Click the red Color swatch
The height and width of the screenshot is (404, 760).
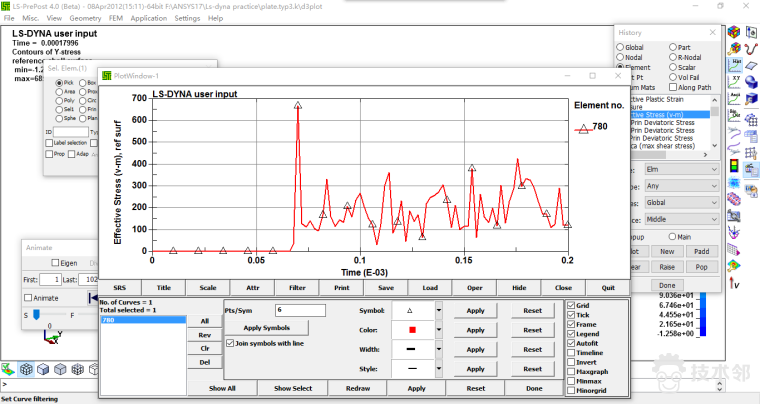[411, 330]
